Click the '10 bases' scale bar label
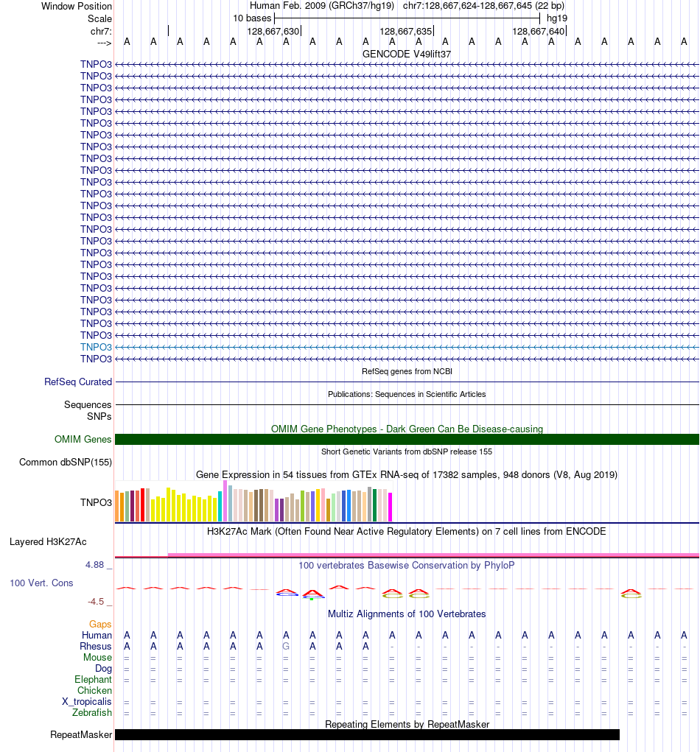 click(x=252, y=18)
